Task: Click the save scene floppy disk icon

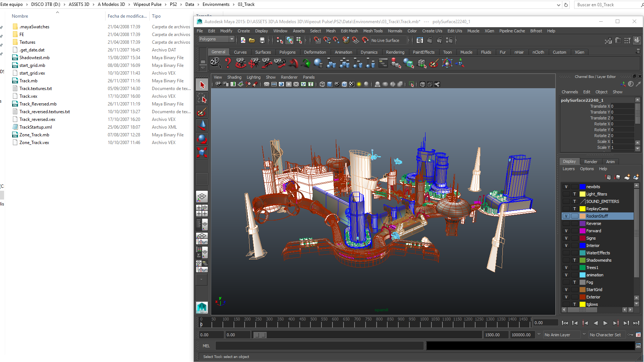Action: (x=262, y=40)
